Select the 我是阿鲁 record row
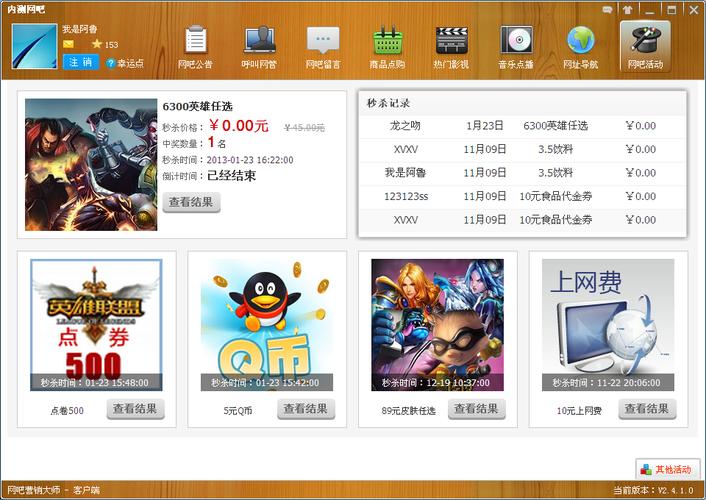This screenshot has height=500, width=706. (523, 173)
